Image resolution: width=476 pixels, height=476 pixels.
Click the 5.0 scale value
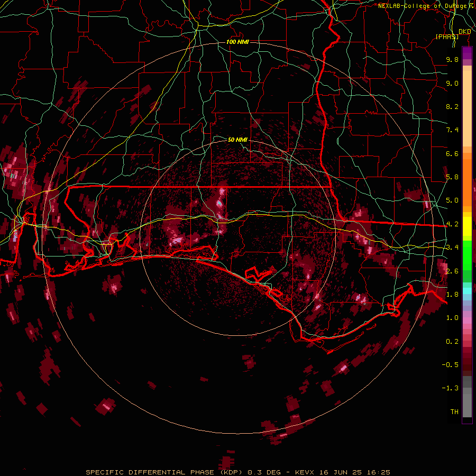[452, 200]
